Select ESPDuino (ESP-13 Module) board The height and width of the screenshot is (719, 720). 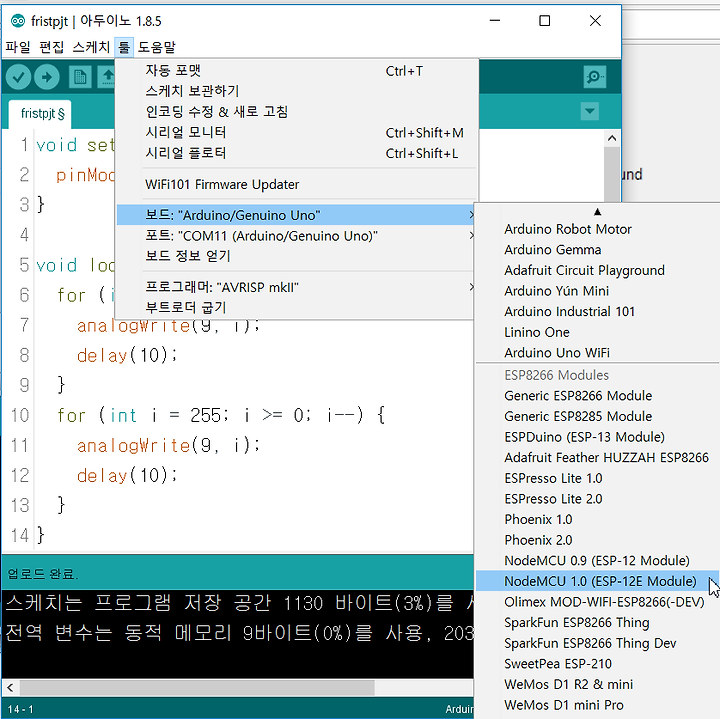[598, 437]
